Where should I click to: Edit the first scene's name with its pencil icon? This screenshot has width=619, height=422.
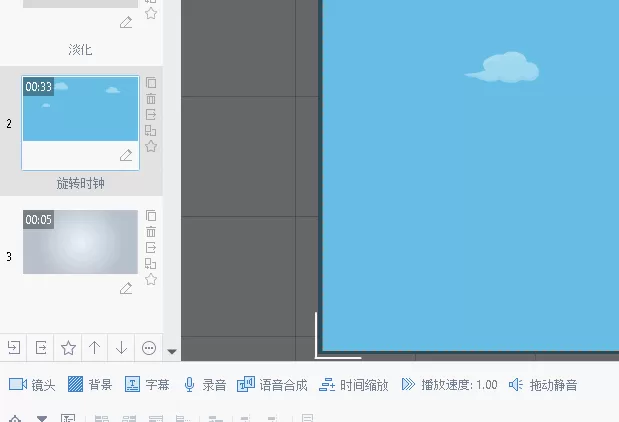[x=126, y=23]
